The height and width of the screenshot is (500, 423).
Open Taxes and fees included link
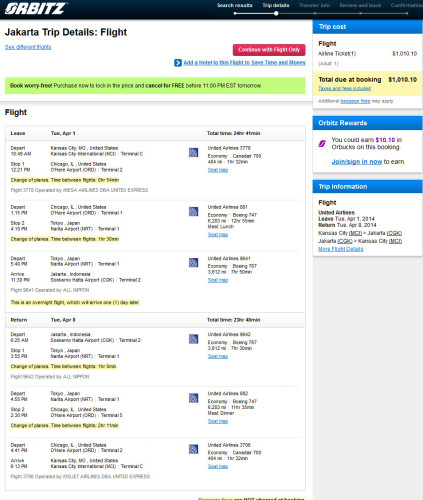pos(344,88)
